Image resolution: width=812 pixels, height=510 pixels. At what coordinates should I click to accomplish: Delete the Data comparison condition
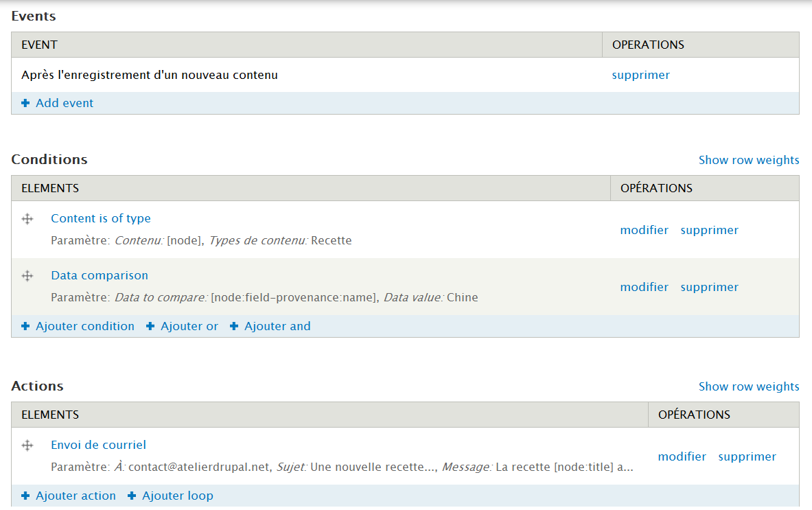(x=709, y=287)
